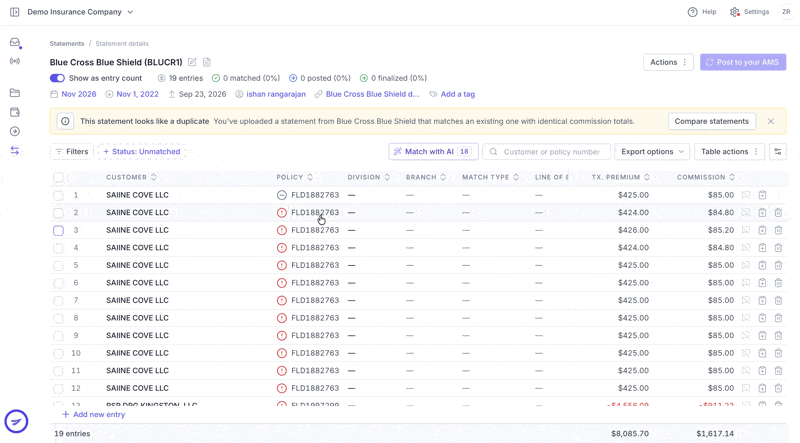Check the box for row 12
The width and height of the screenshot is (800, 443).
(x=59, y=389)
